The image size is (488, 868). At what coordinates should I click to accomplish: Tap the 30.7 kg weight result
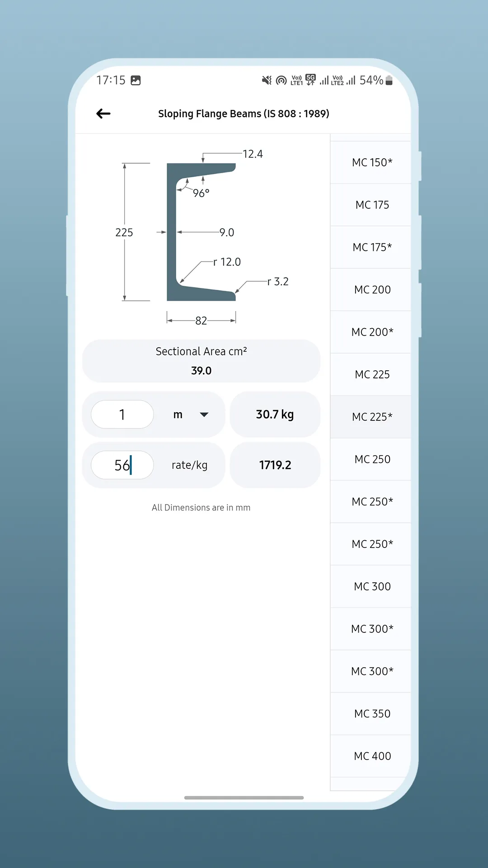point(275,415)
